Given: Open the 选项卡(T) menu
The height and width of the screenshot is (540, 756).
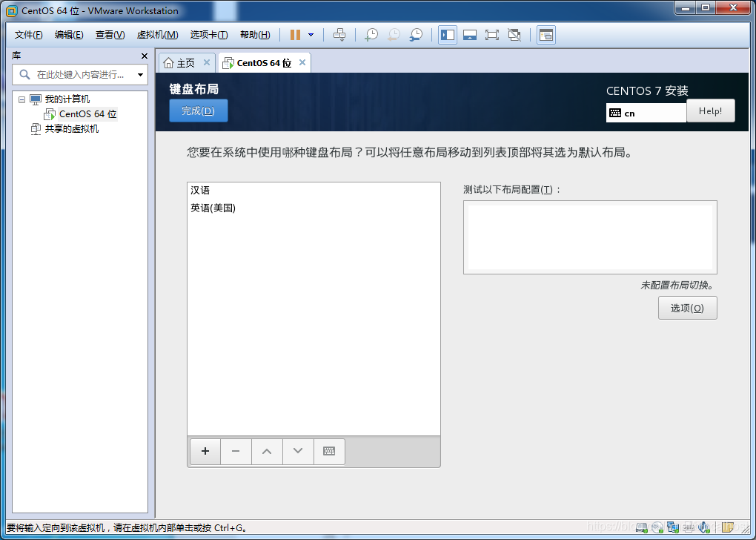Looking at the screenshot, I should pyautogui.click(x=209, y=35).
